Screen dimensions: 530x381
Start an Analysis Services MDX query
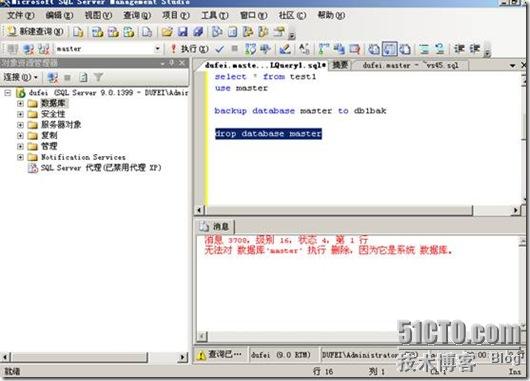pyautogui.click(x=97, y=32)
